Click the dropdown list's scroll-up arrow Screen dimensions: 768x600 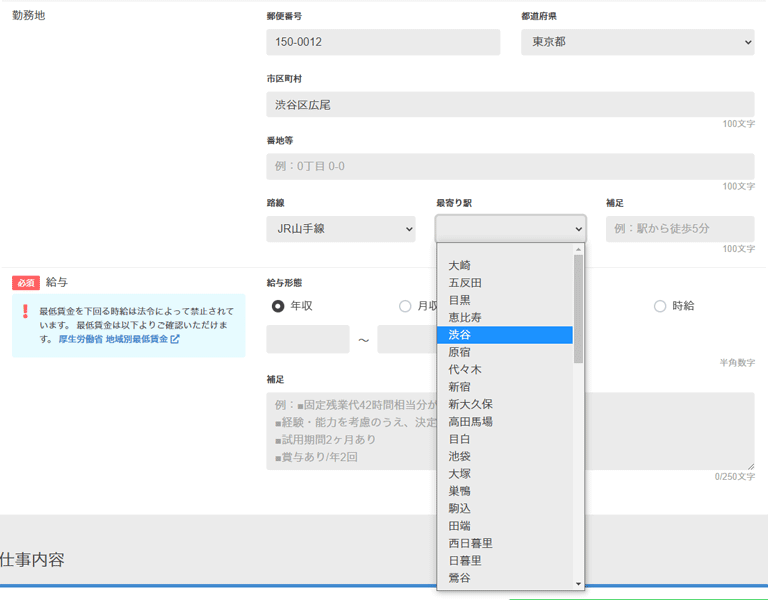coord(578,248)
